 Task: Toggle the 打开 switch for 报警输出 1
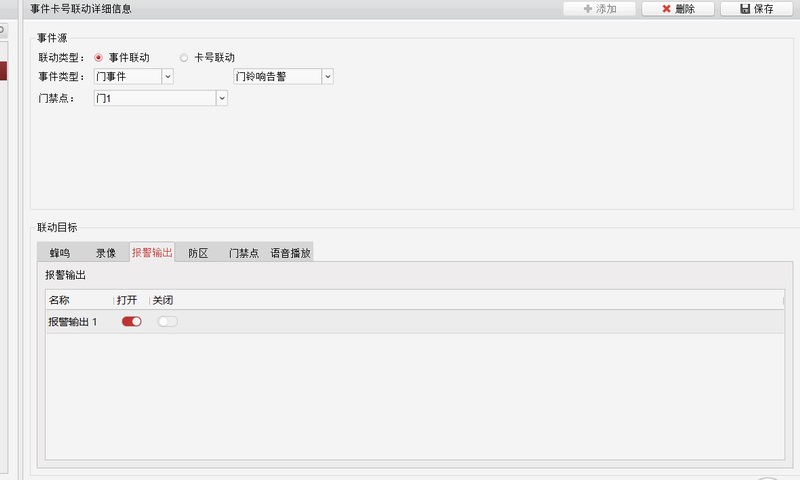click(x=132, y=321)
